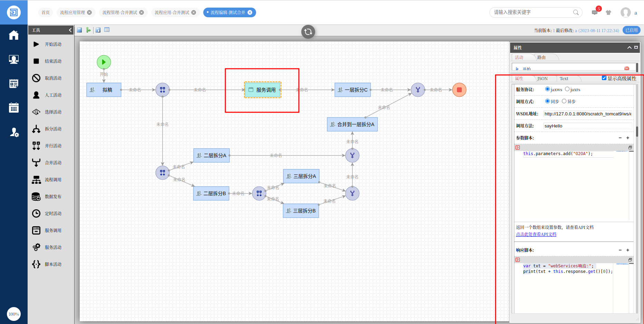Collapse the 属性 panel with up chevron
This screenshot has width=644, height=324.
point(629,48)
